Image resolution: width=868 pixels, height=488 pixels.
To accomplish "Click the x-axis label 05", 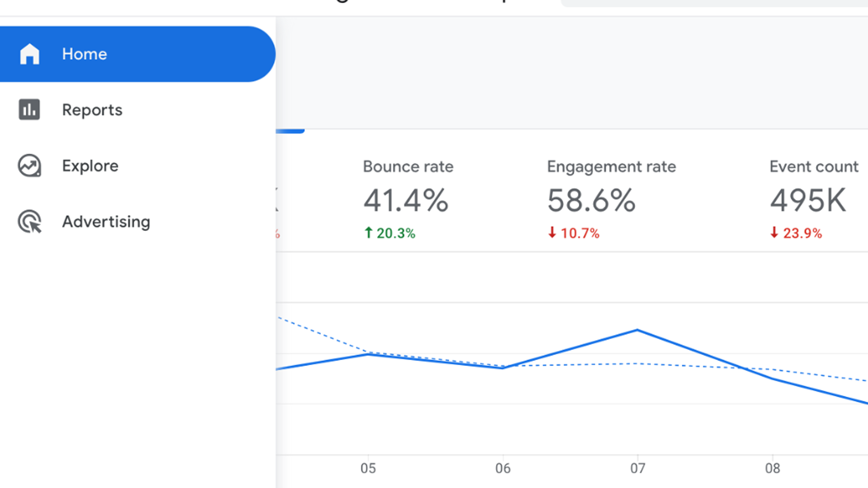I will 368,468.
